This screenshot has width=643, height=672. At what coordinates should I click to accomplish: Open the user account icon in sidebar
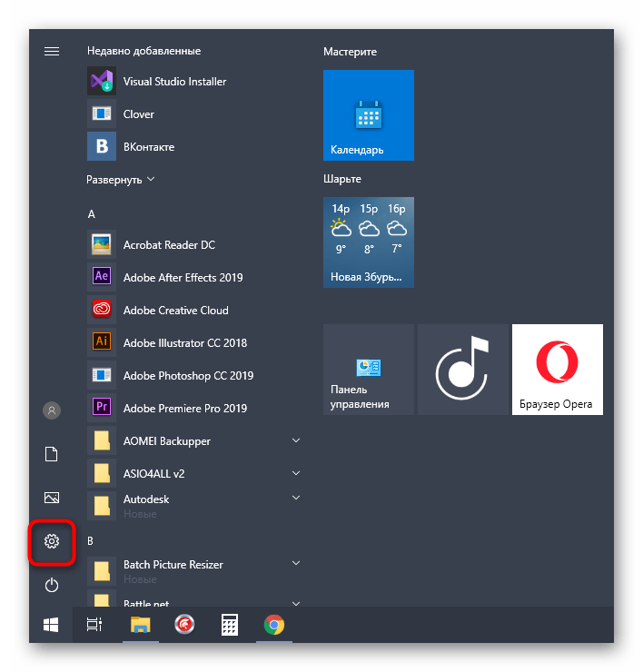(x=52, y=410)
